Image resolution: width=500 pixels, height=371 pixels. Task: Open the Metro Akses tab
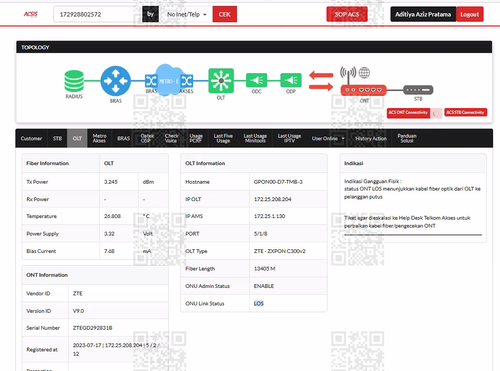(99, 138)
